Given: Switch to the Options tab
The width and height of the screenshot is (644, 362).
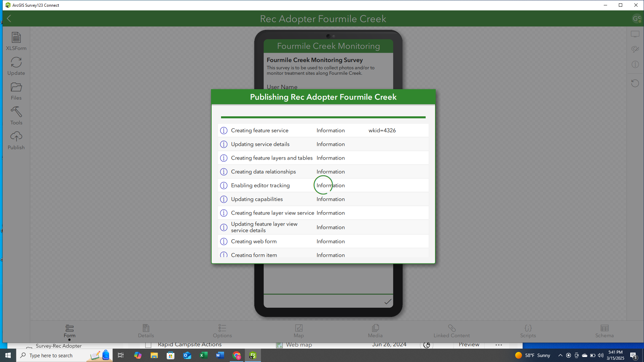Looking at the screenshot, I should pyautogui.click(x=222, y=331).
